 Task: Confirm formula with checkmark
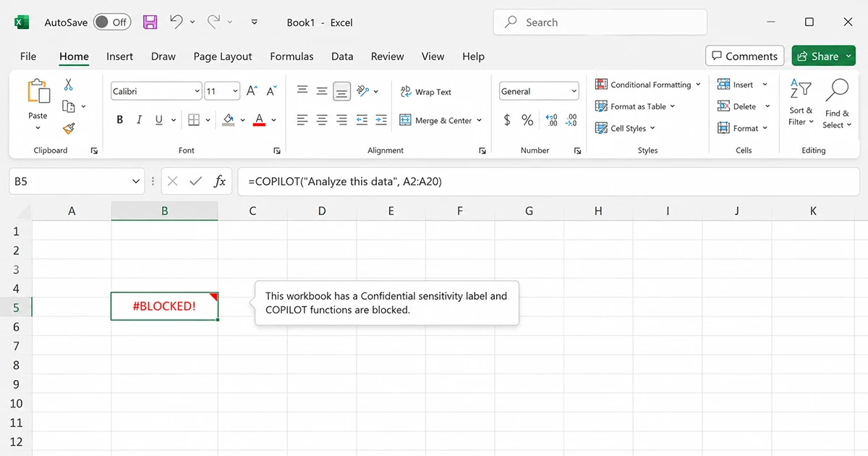pos(195,182)
